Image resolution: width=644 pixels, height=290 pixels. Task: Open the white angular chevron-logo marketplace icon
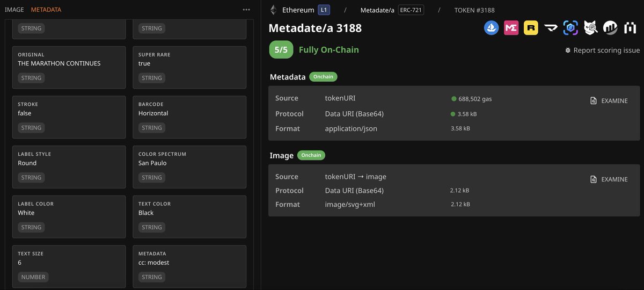[x=551, y=28]
